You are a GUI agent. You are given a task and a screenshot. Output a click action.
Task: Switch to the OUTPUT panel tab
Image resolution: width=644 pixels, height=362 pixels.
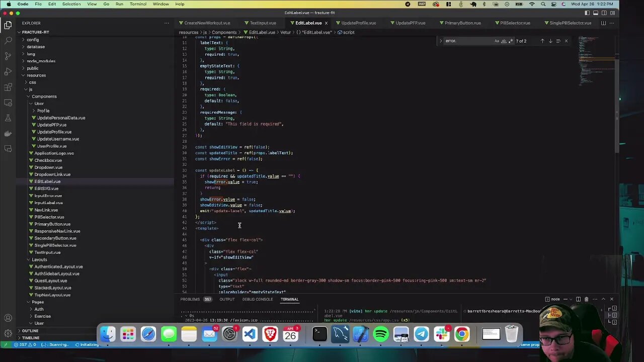pyautogui.click(x=227, y=299)
